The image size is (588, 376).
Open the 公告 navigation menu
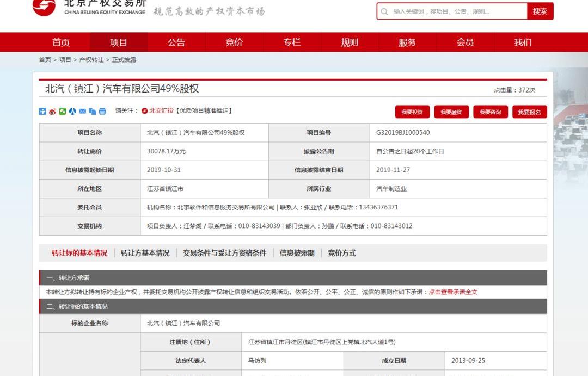(x=176, y=42)
